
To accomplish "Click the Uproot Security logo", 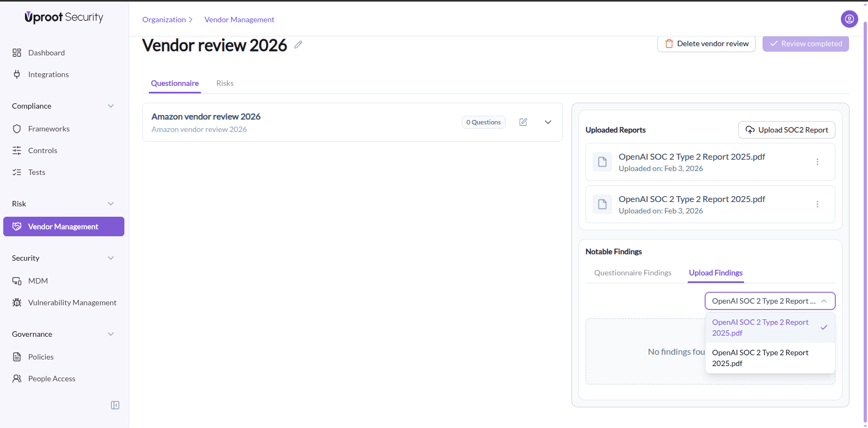I will tap(64, 17).
